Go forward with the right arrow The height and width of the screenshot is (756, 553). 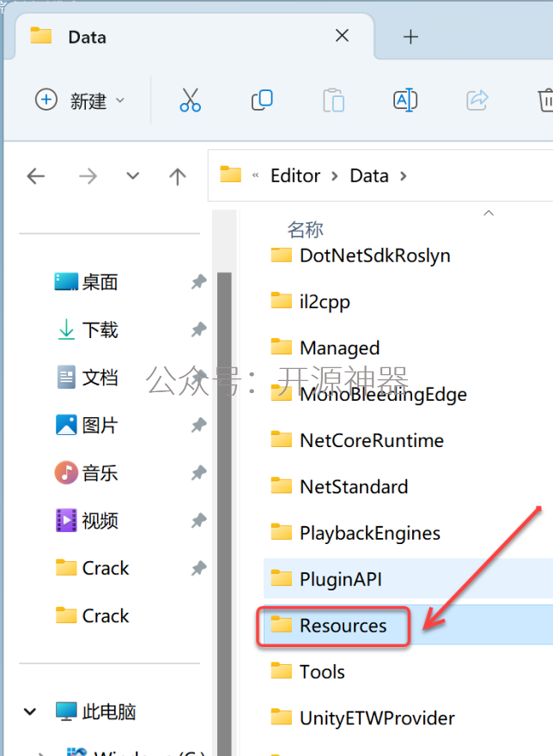click(88, 177)
